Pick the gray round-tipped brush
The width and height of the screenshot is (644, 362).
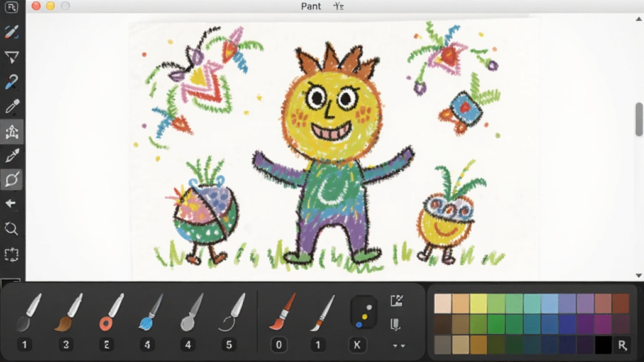coord(191,312)
